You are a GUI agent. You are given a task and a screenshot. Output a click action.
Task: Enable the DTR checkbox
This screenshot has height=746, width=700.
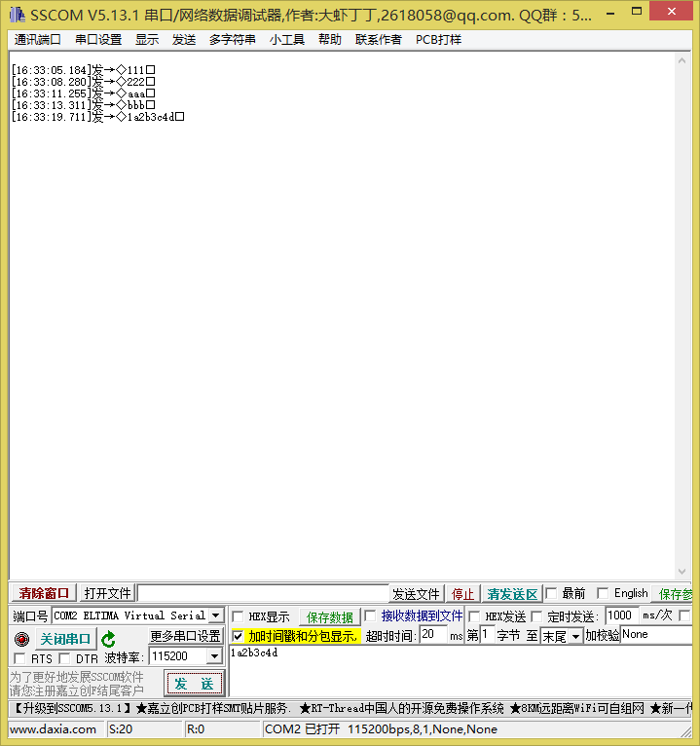point(64,658)
